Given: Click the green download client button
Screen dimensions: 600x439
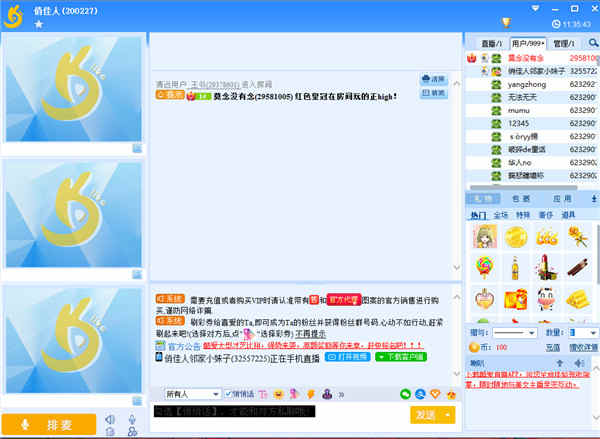Looking at the screenshot, I should (x=401, y=357).
